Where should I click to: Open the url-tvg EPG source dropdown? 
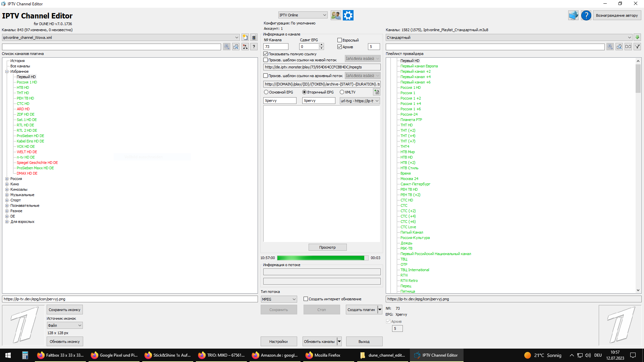tap(360, 101)
